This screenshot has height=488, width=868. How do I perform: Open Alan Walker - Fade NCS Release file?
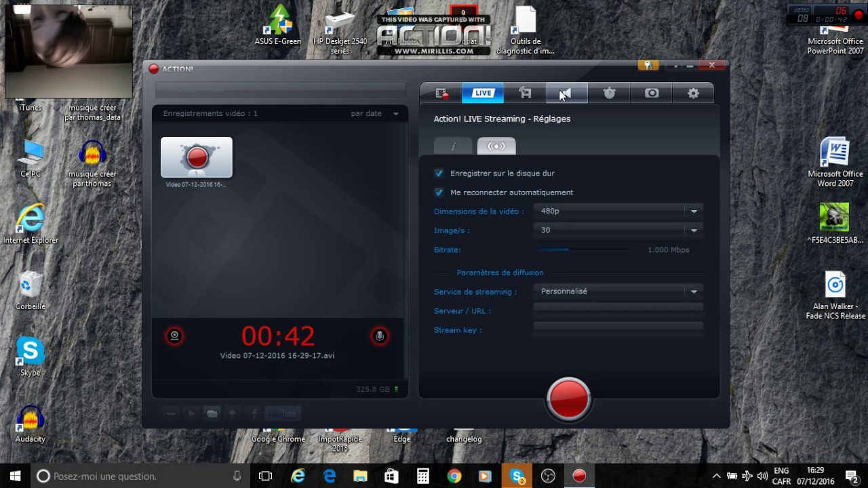click(x=835, y=296)
